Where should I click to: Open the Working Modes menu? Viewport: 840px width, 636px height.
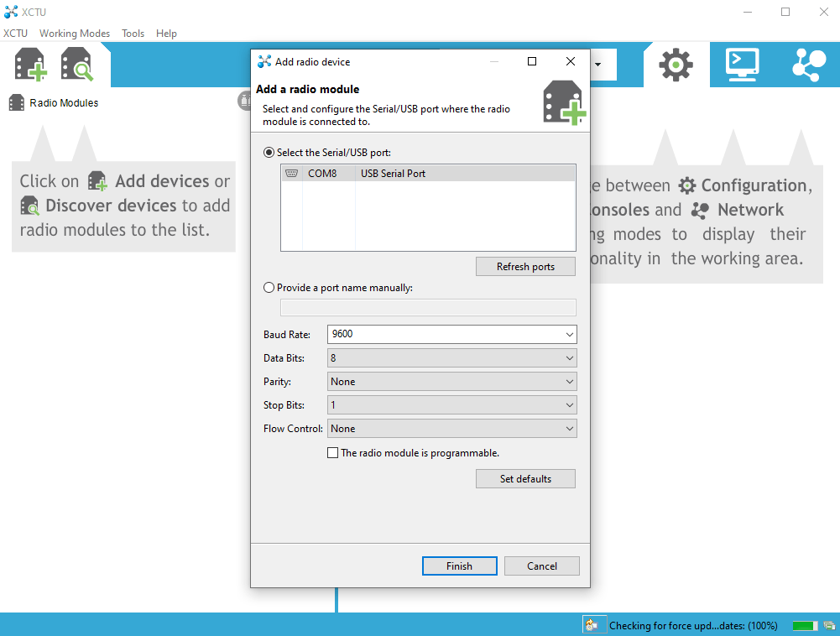pyautogui.click(x=75, y=34)
